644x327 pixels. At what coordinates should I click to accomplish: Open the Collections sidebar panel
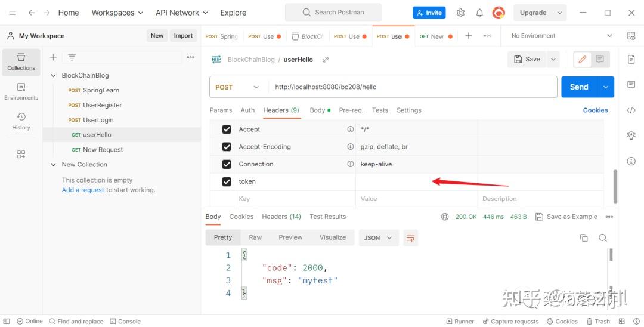tap(21, 62)
